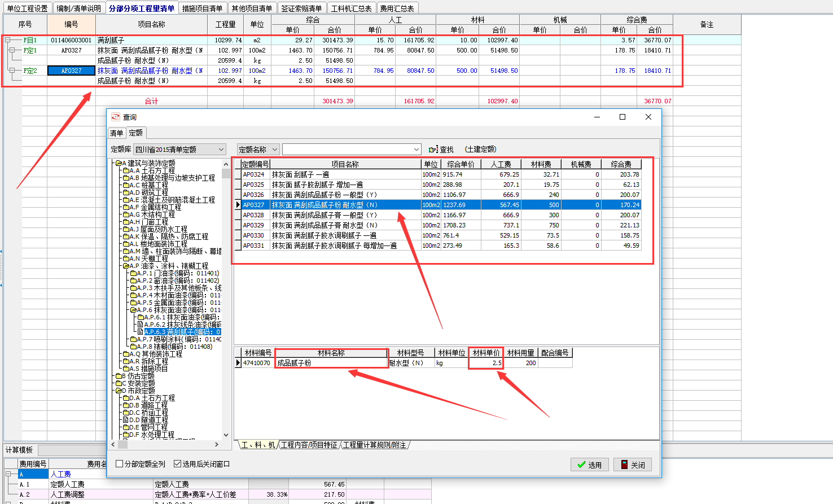The image size is (833, 504).
Task: Click the document icon of D.D 隧道工程
Action: coord(126,420)
